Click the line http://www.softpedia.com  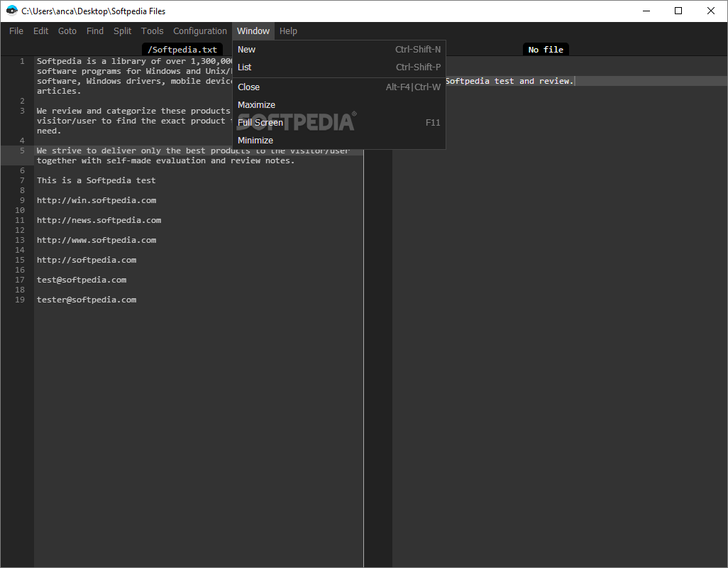96,240
